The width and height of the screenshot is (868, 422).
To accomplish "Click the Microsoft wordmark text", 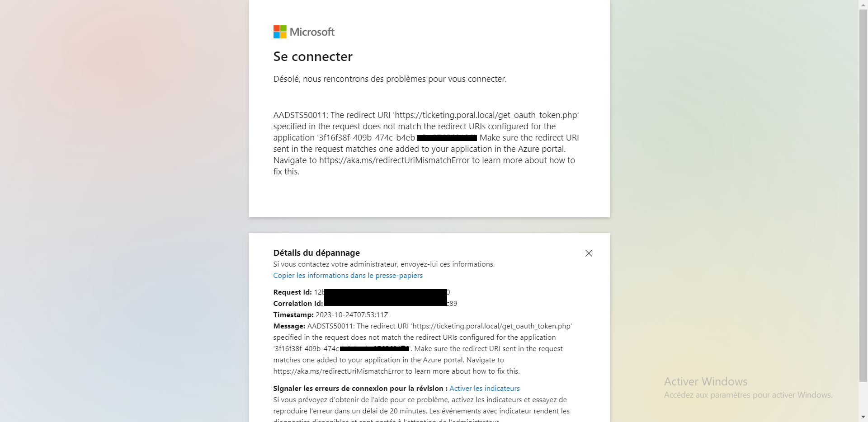I will (312, 32).
